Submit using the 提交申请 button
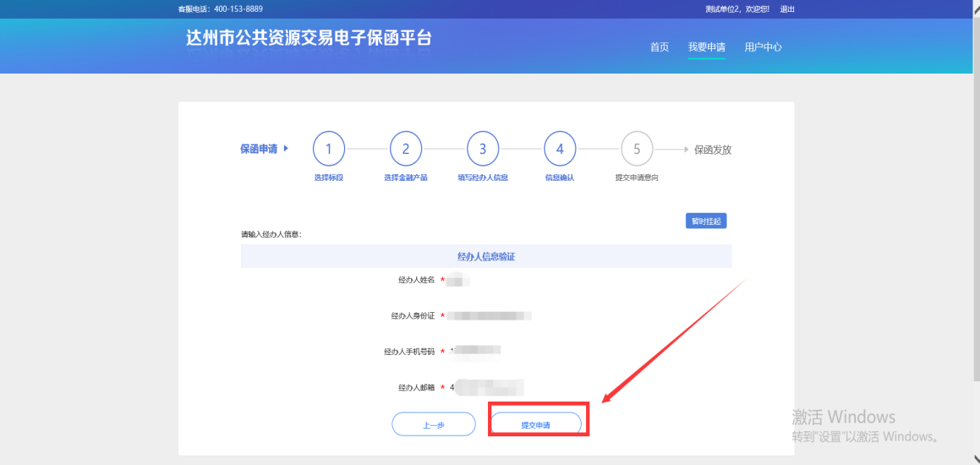Screen dimensions: 980x465 [x=536, y=424]
